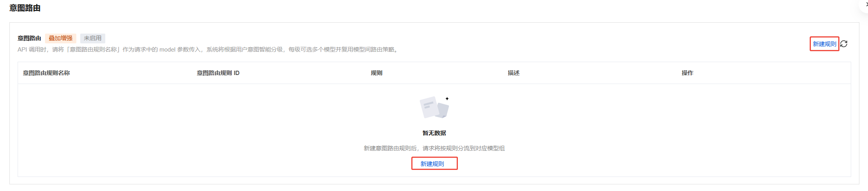Select the orange 叠加增强 tag
Viewport: 868px width, 191px height.
tap(61, 38)
